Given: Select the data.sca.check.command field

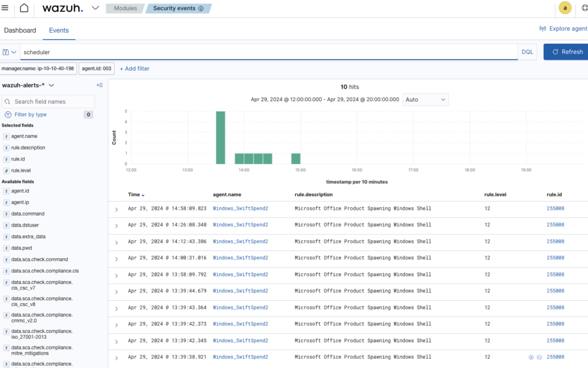Looking at the screenshot, I should (x=40, y=259).
